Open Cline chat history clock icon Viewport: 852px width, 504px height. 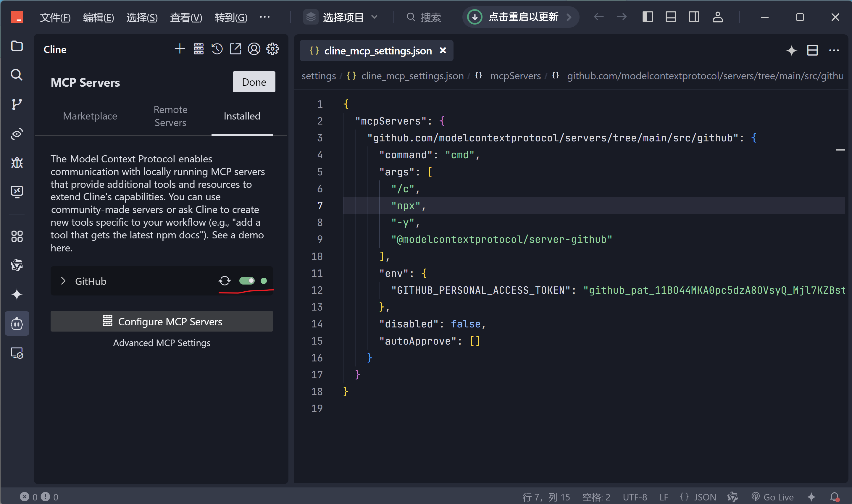pos(217,49)
